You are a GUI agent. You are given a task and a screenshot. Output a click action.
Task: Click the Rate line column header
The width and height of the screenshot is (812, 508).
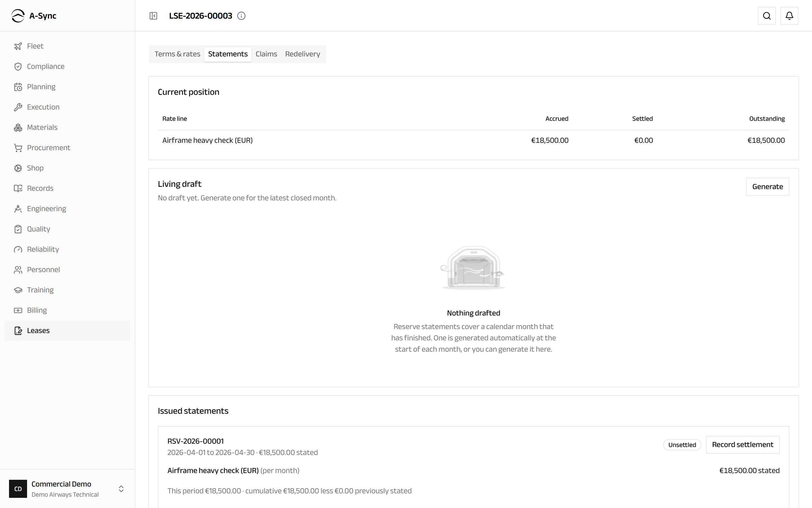[175, 119]
